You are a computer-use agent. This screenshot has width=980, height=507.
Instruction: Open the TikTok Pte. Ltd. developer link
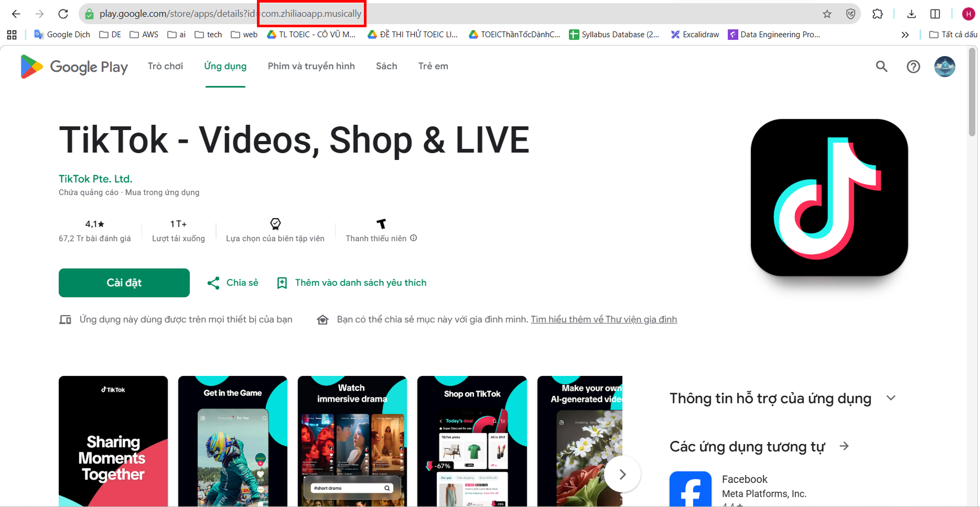click(x=95, y=179)
